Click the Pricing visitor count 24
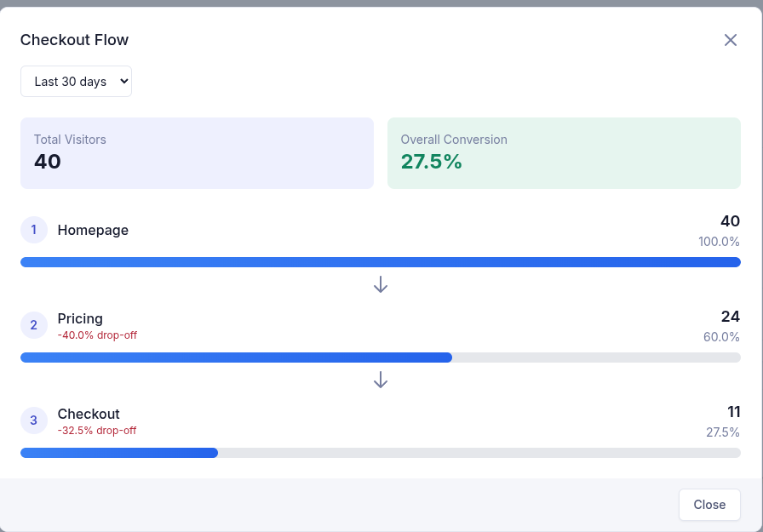Screen dimensions: 763x532 [x=731, y=317]
